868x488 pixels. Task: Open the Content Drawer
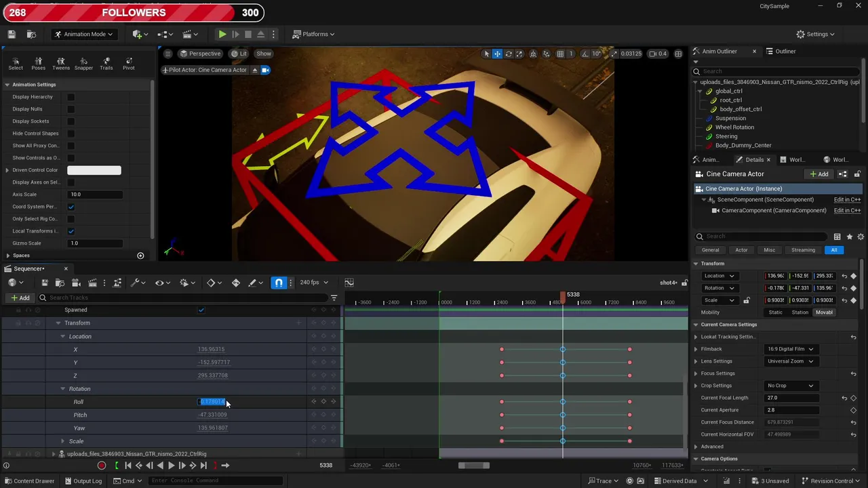(x=28, y=481)
